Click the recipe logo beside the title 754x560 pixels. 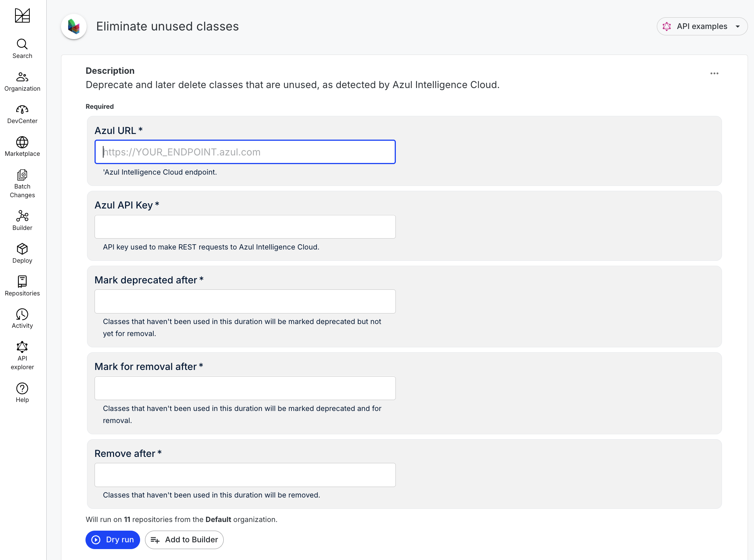click(x=74, y=26)
